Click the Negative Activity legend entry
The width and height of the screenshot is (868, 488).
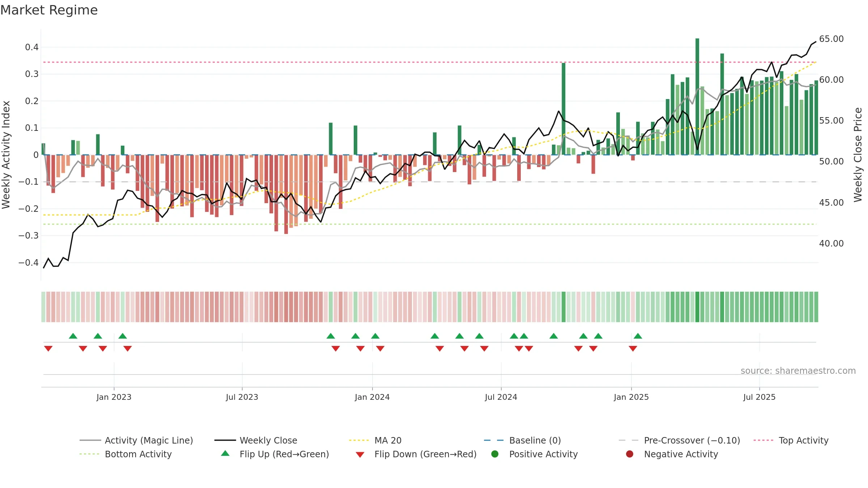coord(672,454)
